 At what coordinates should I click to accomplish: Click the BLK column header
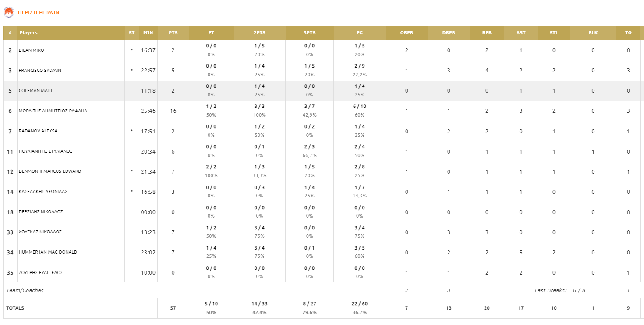click(593, 33)
